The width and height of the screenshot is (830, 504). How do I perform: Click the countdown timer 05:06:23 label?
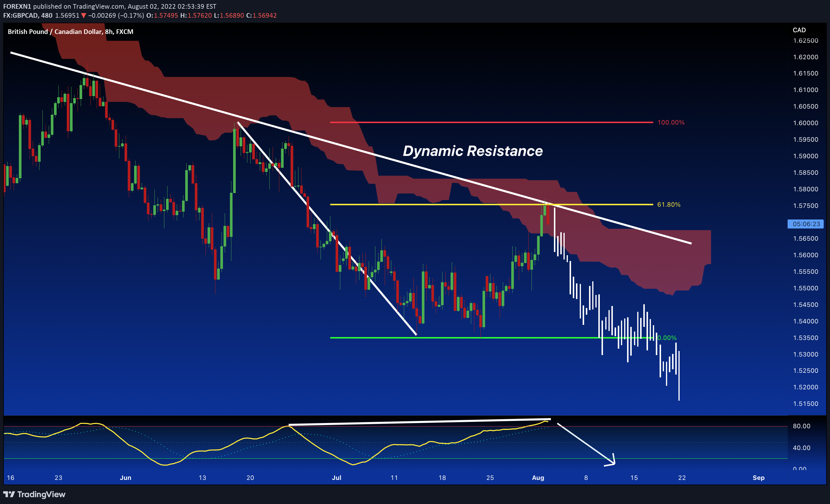click(x=806, y=224)
